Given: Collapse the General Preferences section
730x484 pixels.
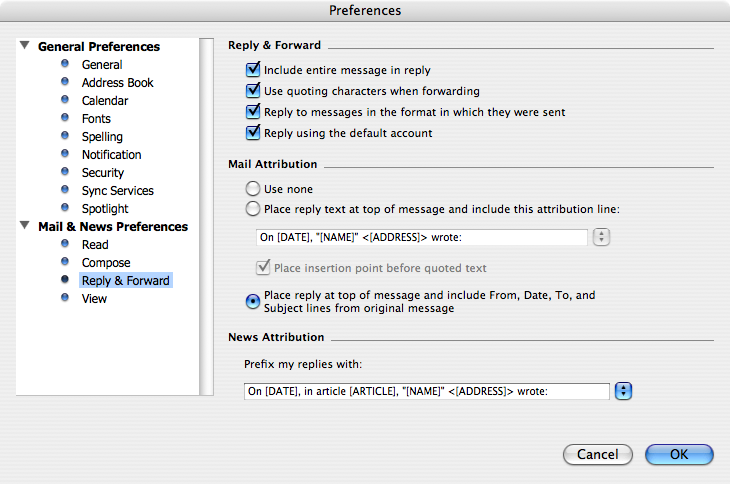Looking at the screenshot, I should click(x=25, y=45).
